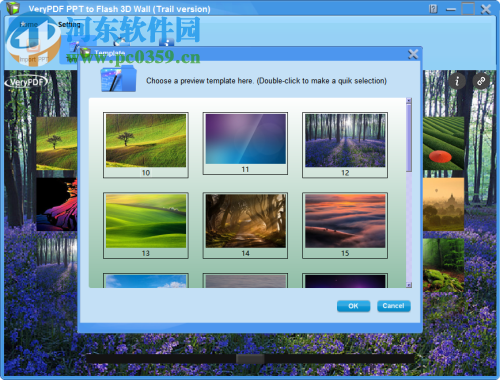Cancel the Template dialog
500x380 pixels.
[x=394, y=306]
